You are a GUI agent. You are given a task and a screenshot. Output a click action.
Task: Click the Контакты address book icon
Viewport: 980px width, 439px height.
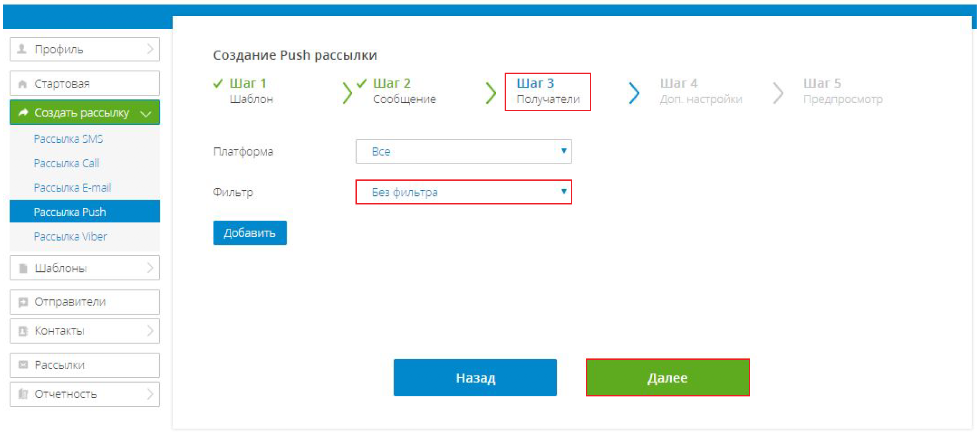[23, 331]
